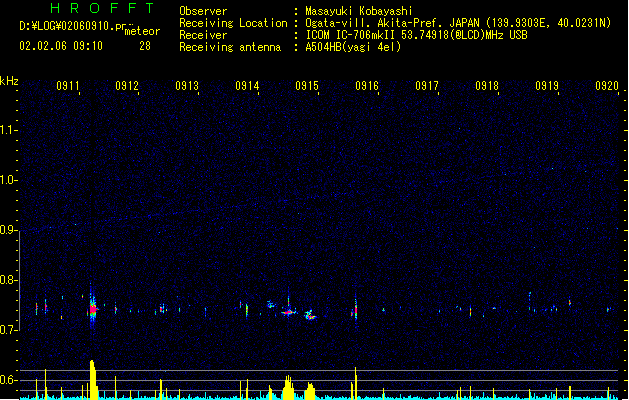
Task: Click the 1.1 frequency axis label
Action: tap(8, 130)
